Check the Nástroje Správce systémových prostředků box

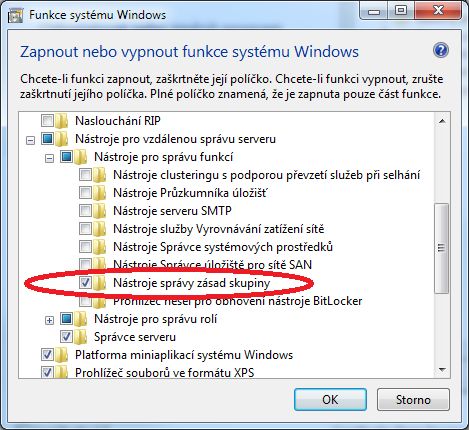click(85, 247)
